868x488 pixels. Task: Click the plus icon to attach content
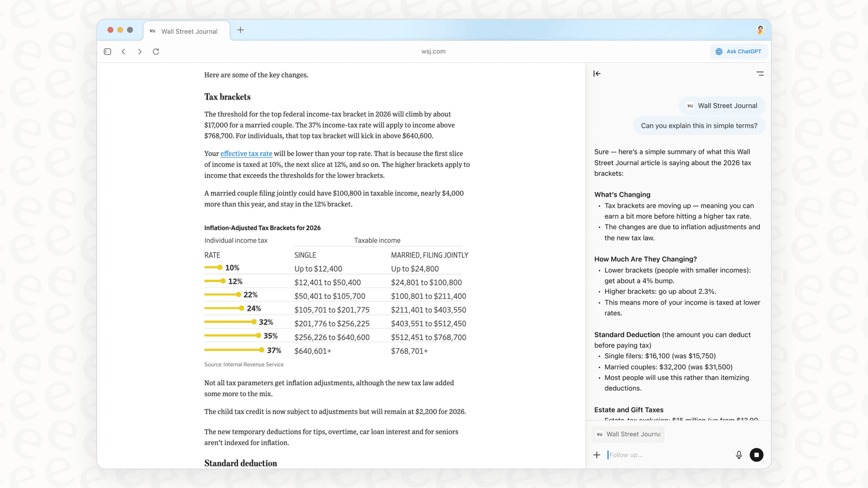pyautogui.click(x=597, y=455)
